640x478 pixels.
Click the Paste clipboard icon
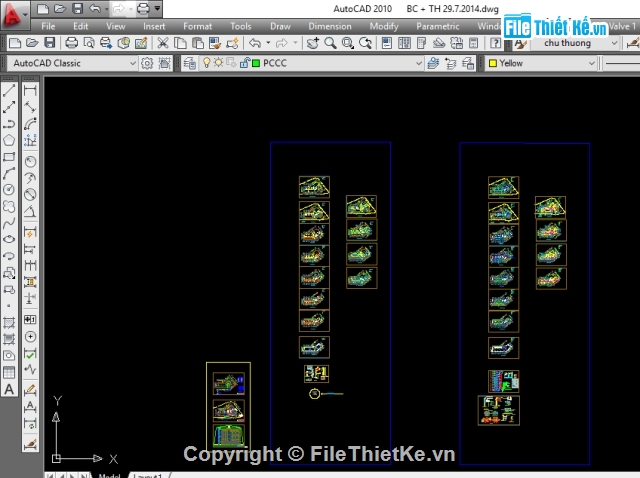198,43
